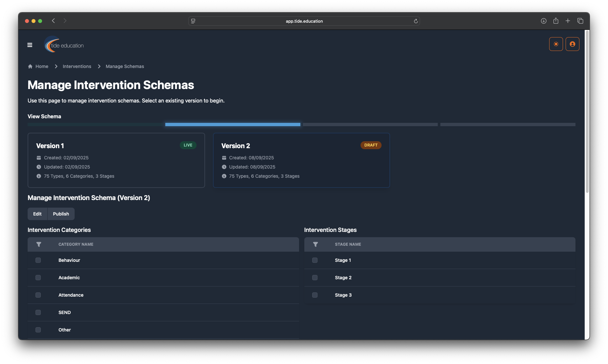Open the browser share icon
The width and height of the screenshot is (608, 364).
coord(556,21)
